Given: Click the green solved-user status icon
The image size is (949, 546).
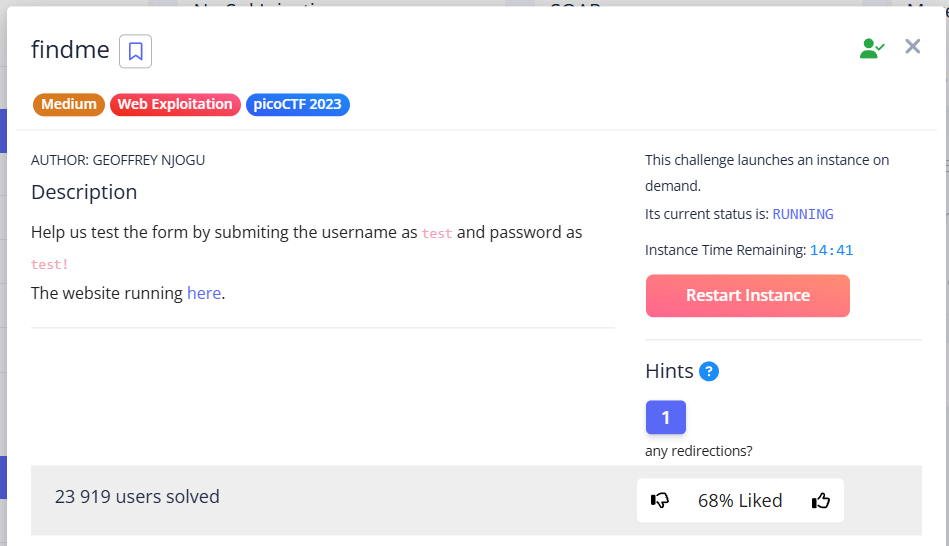Looking at the screenshot, I should tap(872, 48).
